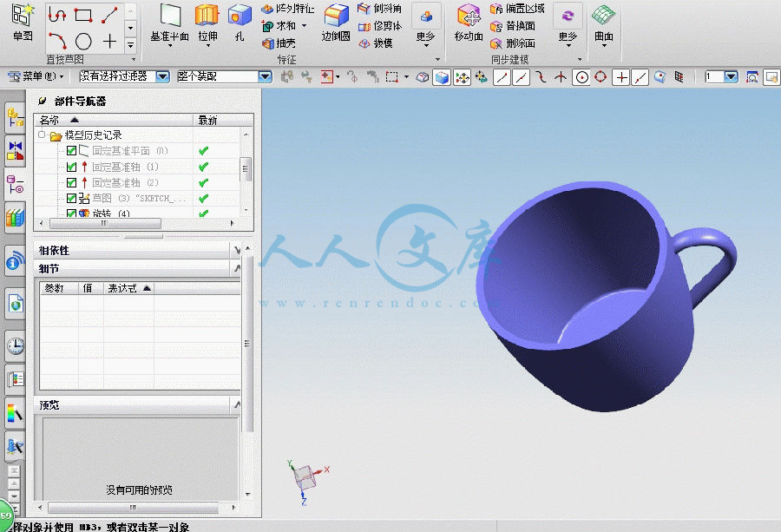This screenshot has height=532, width=781.
Task: Toggle the snap midpoint option
Action: coord(521,77)
